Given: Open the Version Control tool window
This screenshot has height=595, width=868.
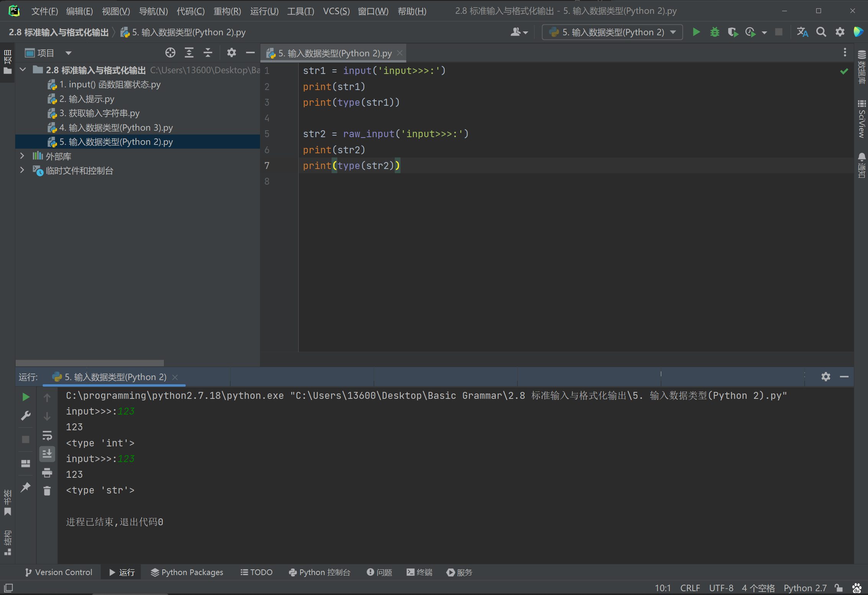Looking at the screenshot, I should coord(59,572).
